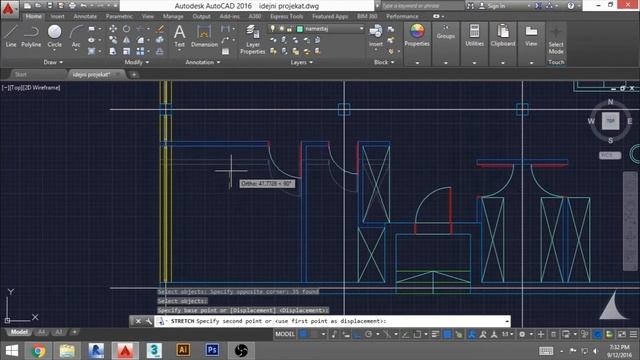
Task: Toggle polar tracking in status bar
Action: click(x=369, y=334)
